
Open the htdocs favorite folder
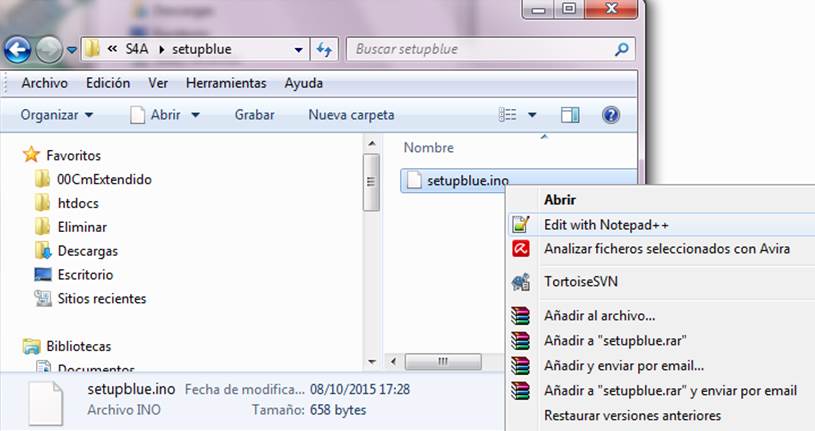pos(78,203)
